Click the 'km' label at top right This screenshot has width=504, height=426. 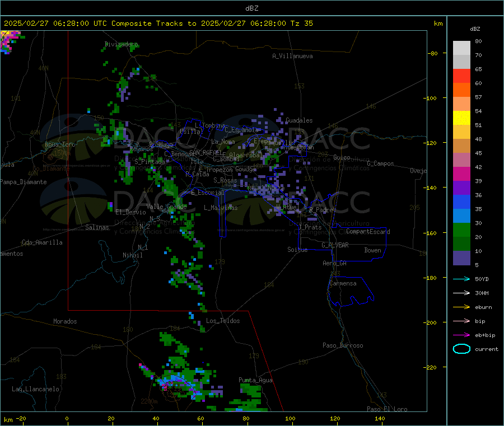[x=438, y=24]
